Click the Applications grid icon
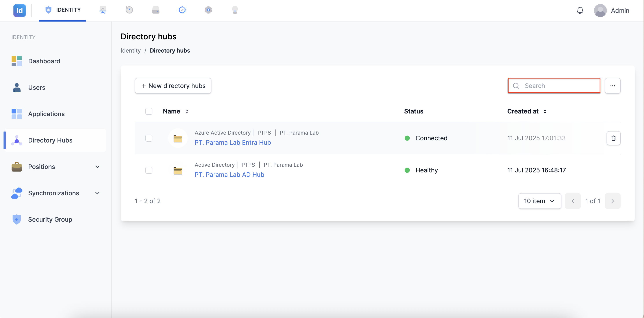 click(17, 114)
